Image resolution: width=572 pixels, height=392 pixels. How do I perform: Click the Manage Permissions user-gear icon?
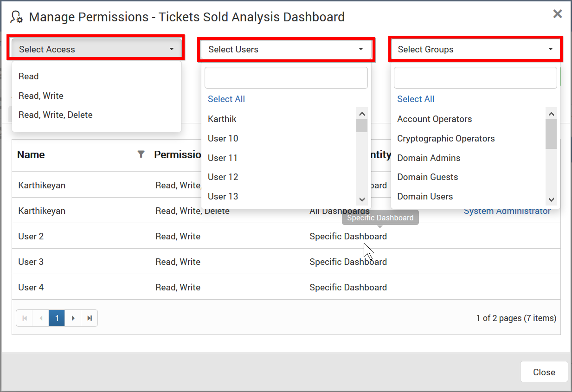click(x=17, y=17)
